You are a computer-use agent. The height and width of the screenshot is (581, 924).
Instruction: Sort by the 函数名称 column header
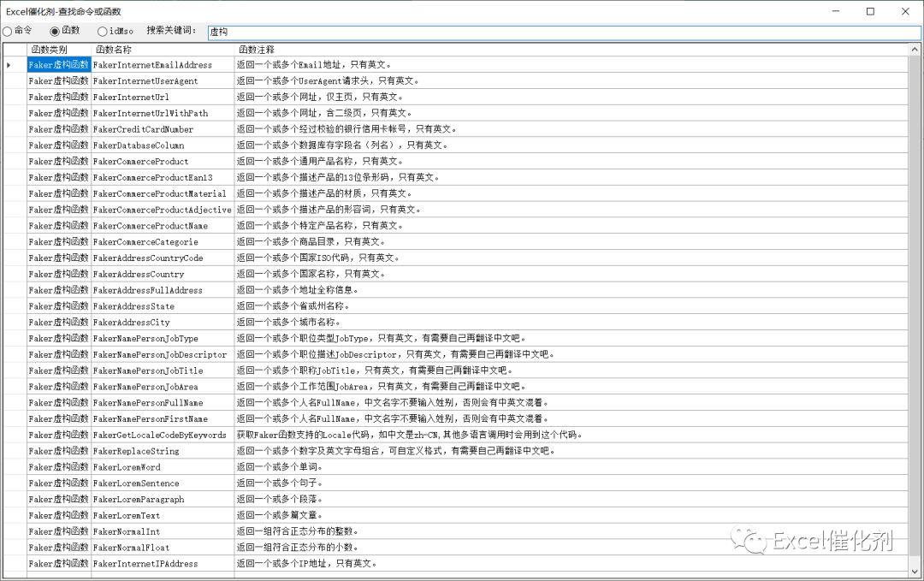[x=163, y=50]
